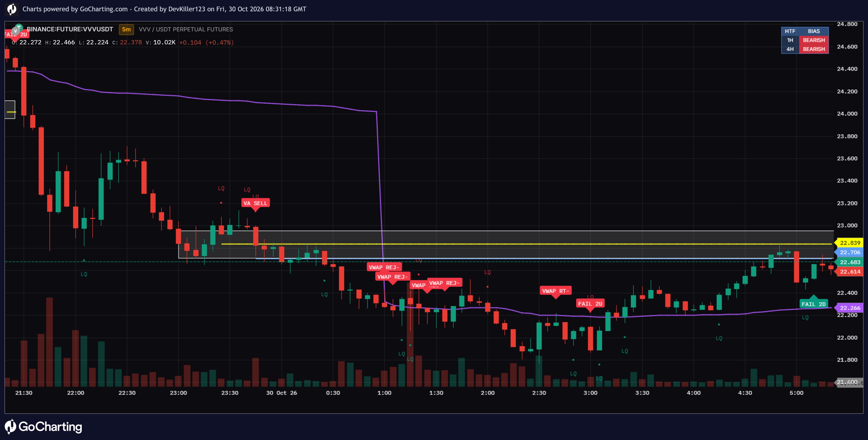868x440 pixels.
Task: Click the 23.000 price axis label
Action: click(x=847, y=226)
